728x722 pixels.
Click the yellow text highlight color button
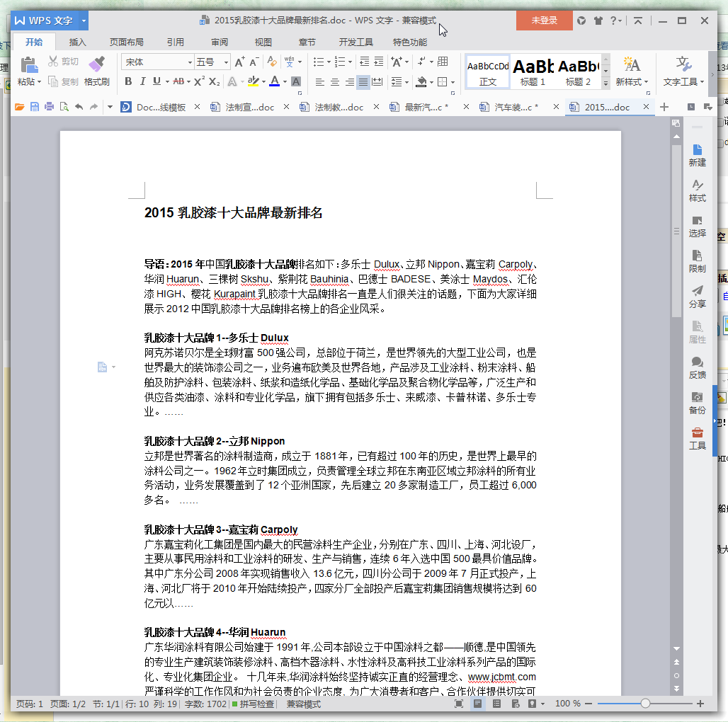tap(253, 81)
